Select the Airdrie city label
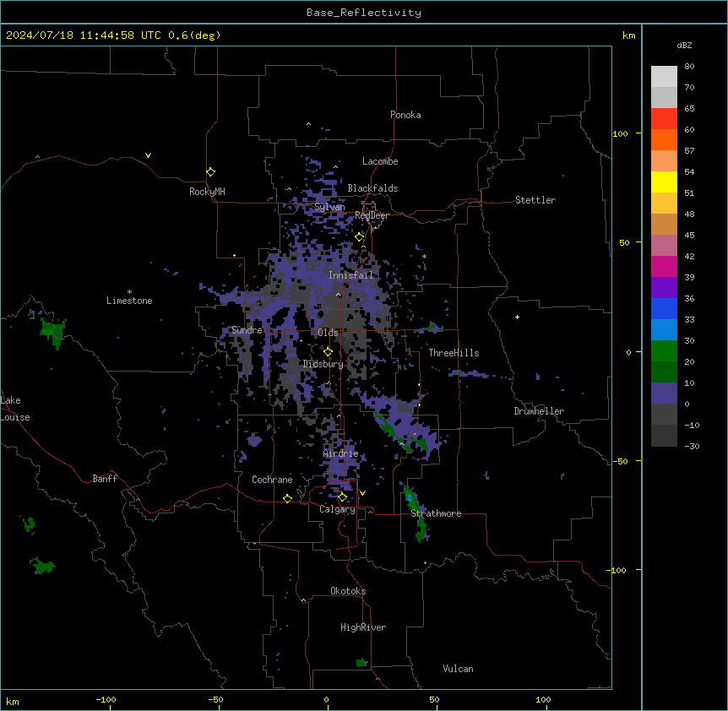This screenshot has width=728, height=711. point(340,453)
